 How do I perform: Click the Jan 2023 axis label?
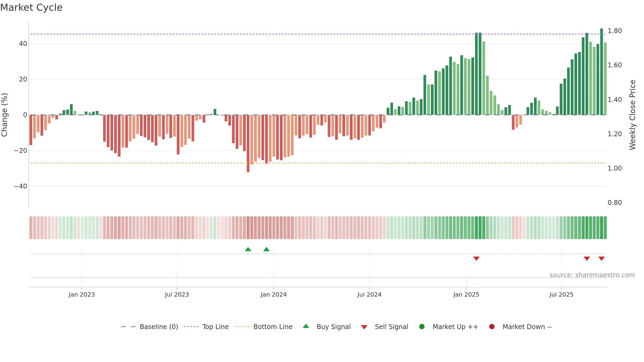[x=82, y=295]
